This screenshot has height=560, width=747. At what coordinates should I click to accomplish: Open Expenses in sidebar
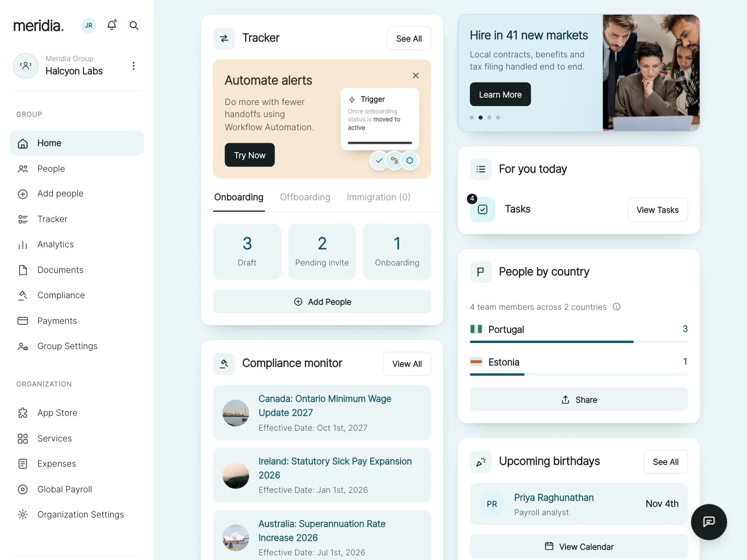(x=77, y=464)
